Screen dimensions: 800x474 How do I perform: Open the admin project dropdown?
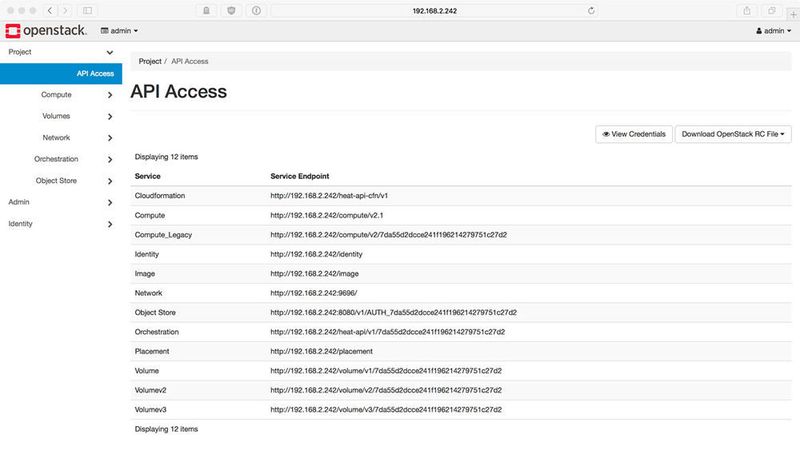(119, 31)
